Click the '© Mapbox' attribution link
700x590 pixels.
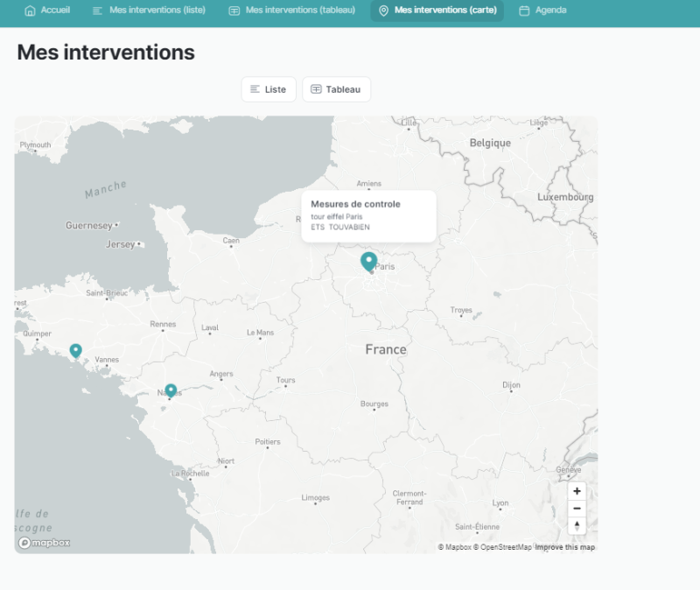(x=454, y=546)
